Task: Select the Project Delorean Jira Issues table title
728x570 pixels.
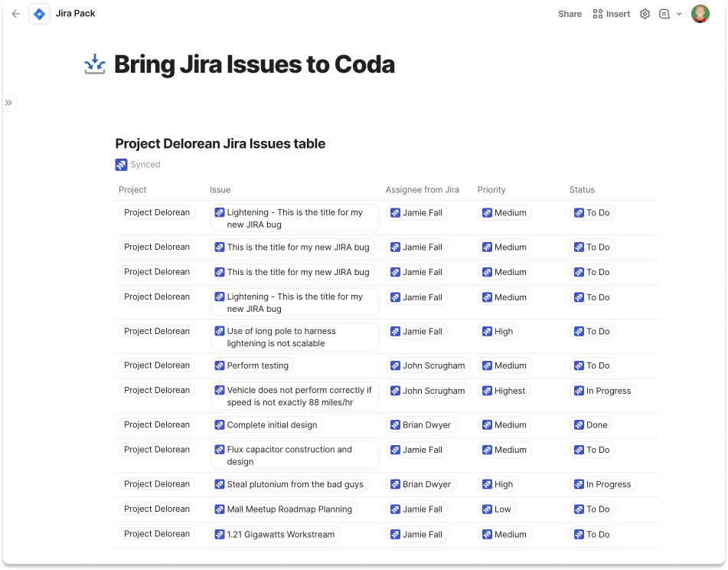Action: tap(220, 144)
